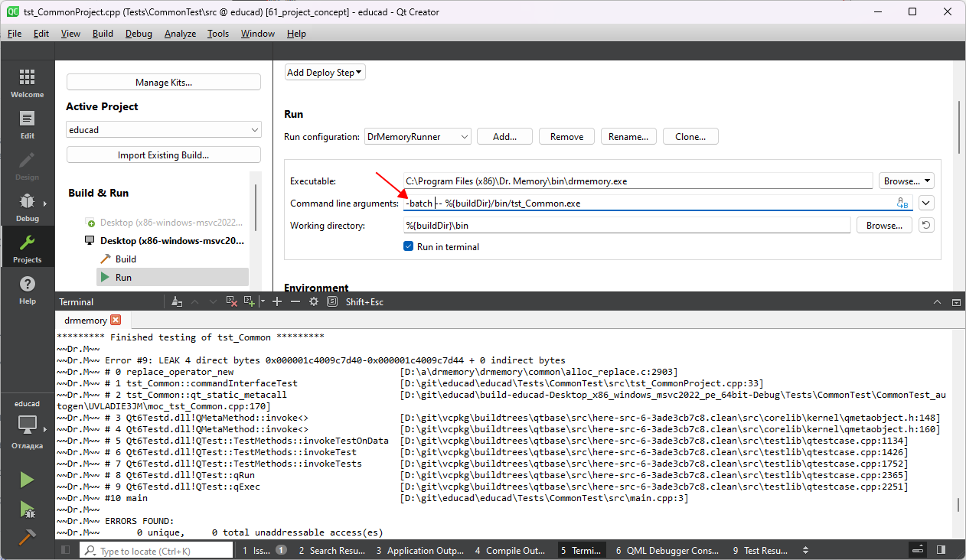Select the Build item under the Desktop kit
Screen dimensions: 966x560
click(x=126, y=259)
